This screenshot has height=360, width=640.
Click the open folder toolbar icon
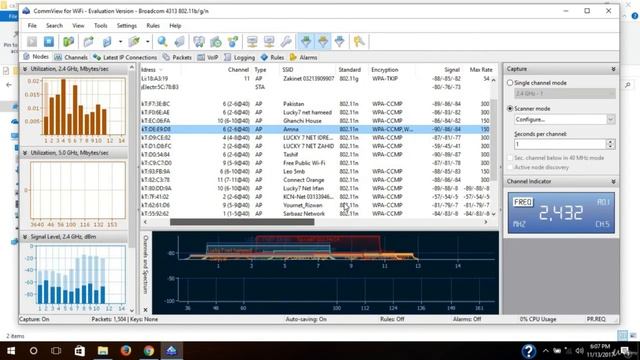(89, 41)
